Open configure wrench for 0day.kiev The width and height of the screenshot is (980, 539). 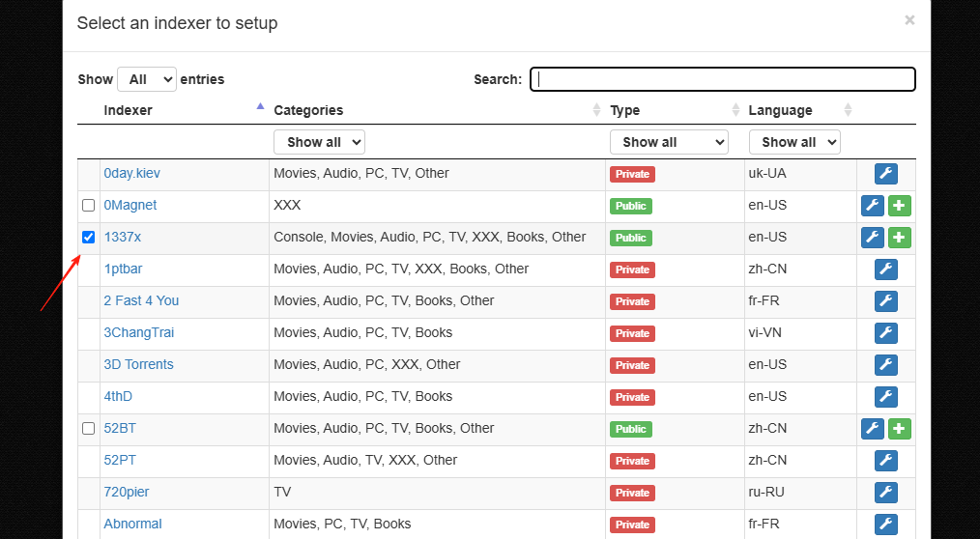(x=885, y=174)
